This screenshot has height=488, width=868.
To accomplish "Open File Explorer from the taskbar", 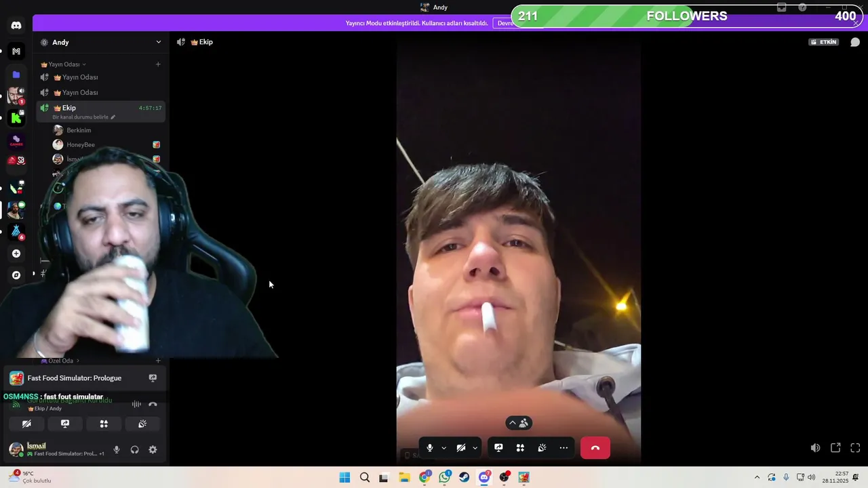I will (x=404, y=477).
